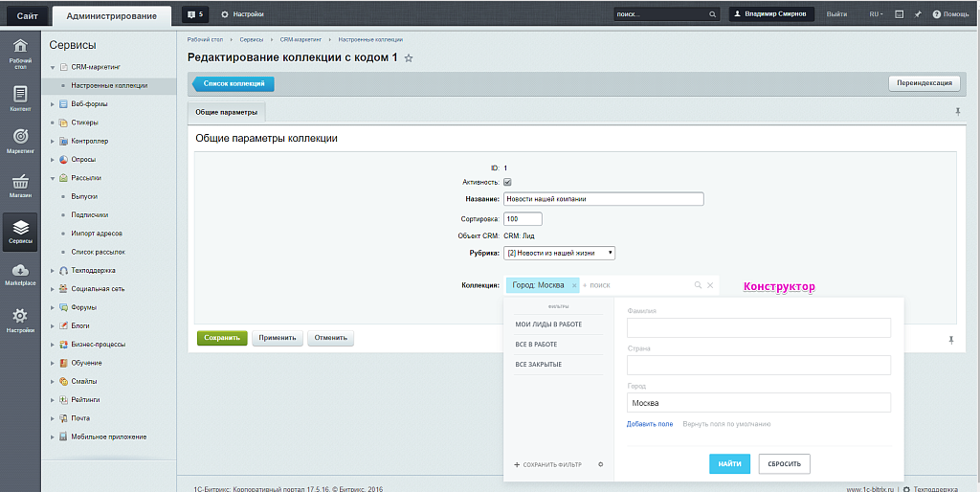The image size is (980, 492).
Task: Remove the Город: Москва filter chip
Action: pyautogui.click(x=574, y=285)
